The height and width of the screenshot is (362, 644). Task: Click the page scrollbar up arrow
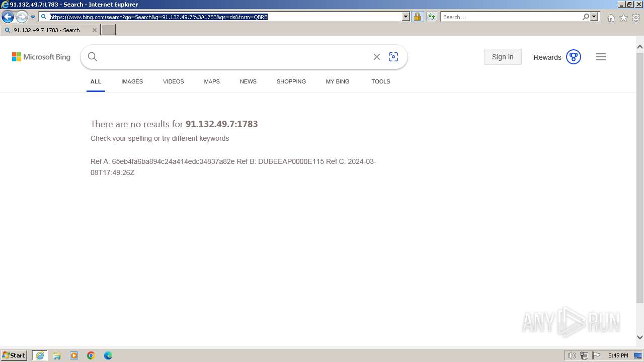tap(640, 46)
